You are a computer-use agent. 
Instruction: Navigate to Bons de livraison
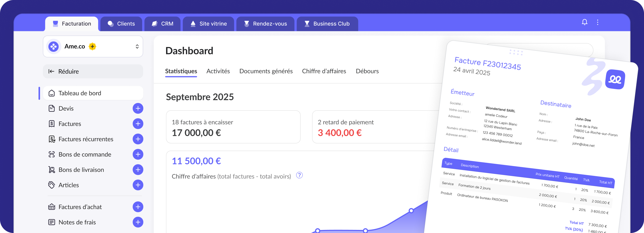(x=81, y=170)
